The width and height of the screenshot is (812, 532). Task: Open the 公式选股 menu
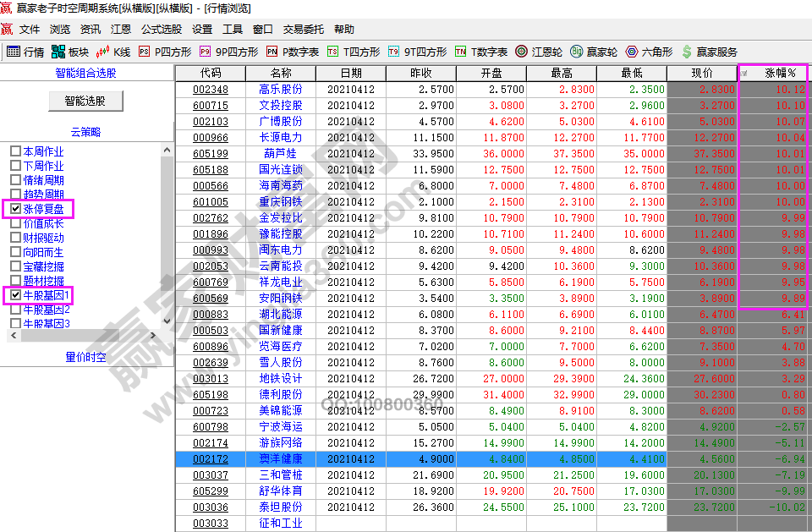pyautogui.click(x=161, y=29)
